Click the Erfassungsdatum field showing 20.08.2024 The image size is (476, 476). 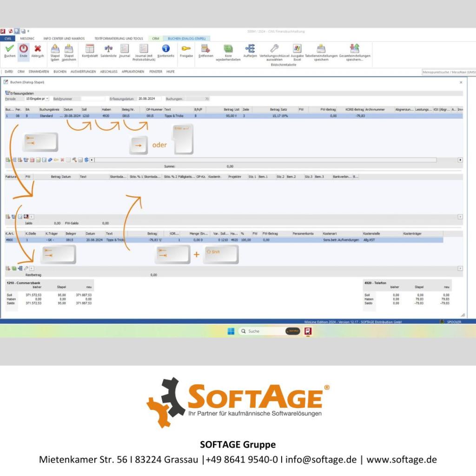pos(149,99)
